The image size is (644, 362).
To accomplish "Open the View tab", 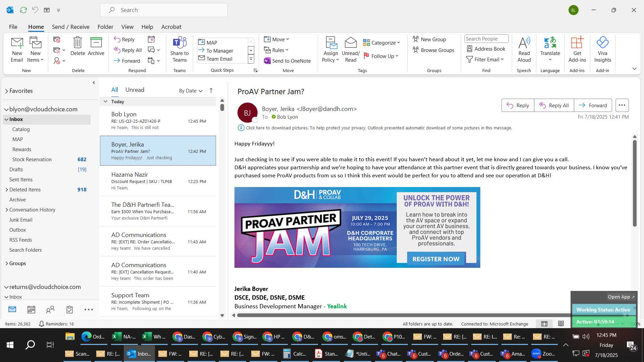I will 127,27.
